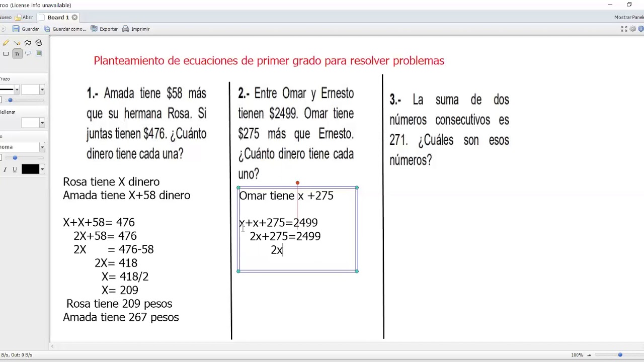Toggle fullscreen view icon
Screen dimensions: 644x362
[624, 29]
